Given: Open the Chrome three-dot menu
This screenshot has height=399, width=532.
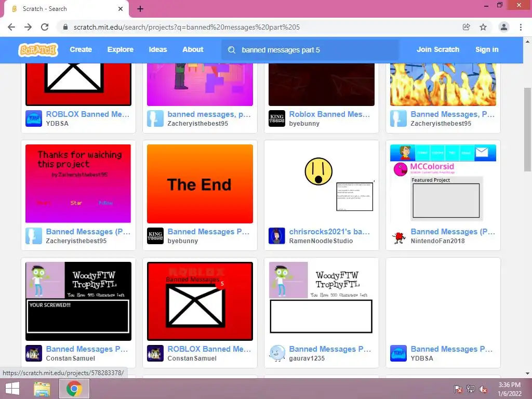Looking at the screenshot, I should coord(521,27).
